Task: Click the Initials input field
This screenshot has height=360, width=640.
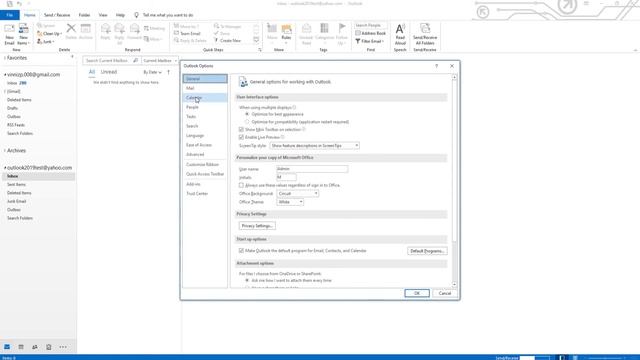Action: pyautogui.click(x=287, y=177)
